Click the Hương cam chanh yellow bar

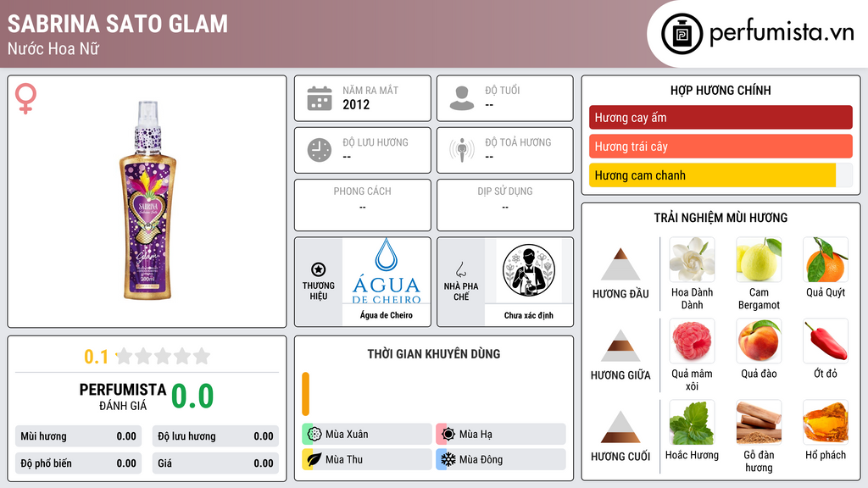pos(712,175)
